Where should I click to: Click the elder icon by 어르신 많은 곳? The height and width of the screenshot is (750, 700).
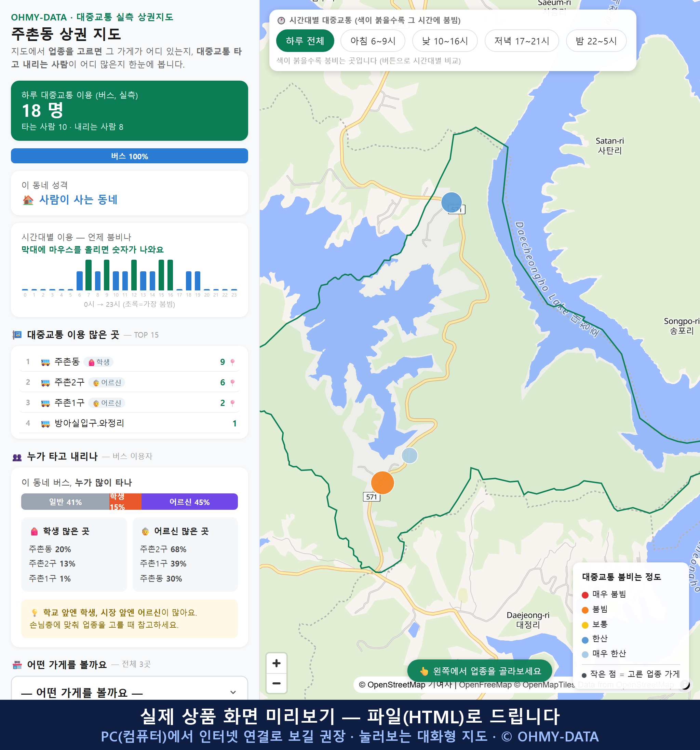click(x=145, y=531)
